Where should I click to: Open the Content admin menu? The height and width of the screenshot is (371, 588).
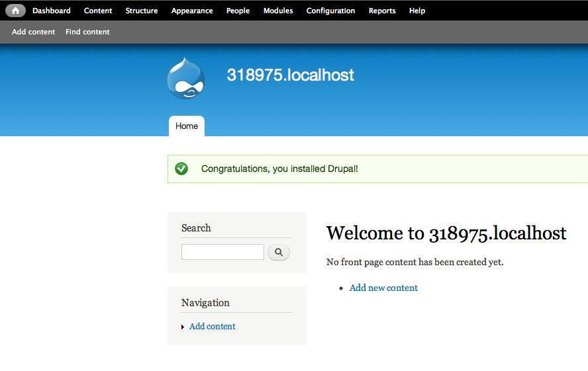(98, 11)
